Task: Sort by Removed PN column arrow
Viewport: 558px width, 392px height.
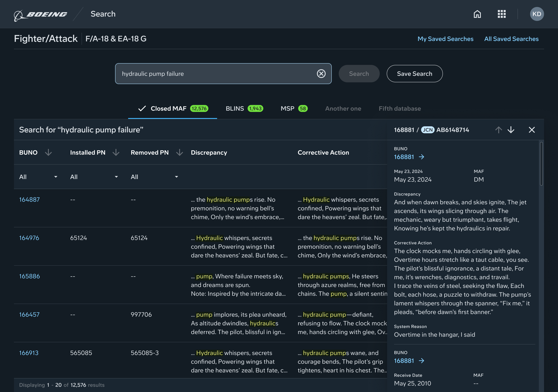Action: coord(180,152)
